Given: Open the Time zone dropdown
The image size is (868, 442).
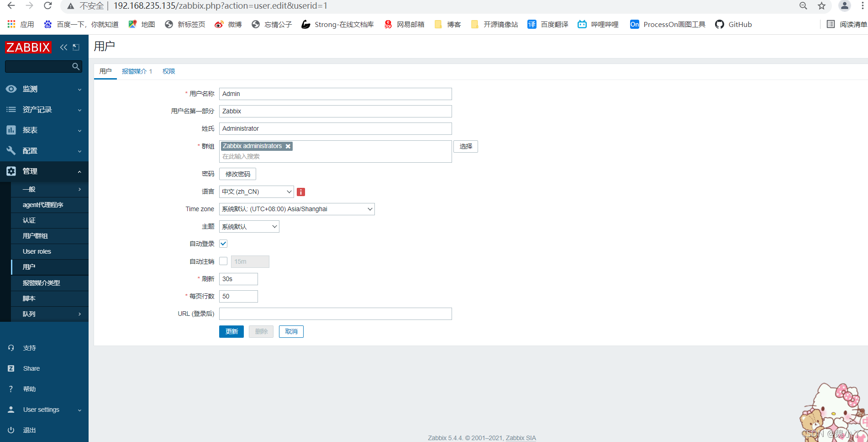Looking at the screenshot, I should [297, 209].
